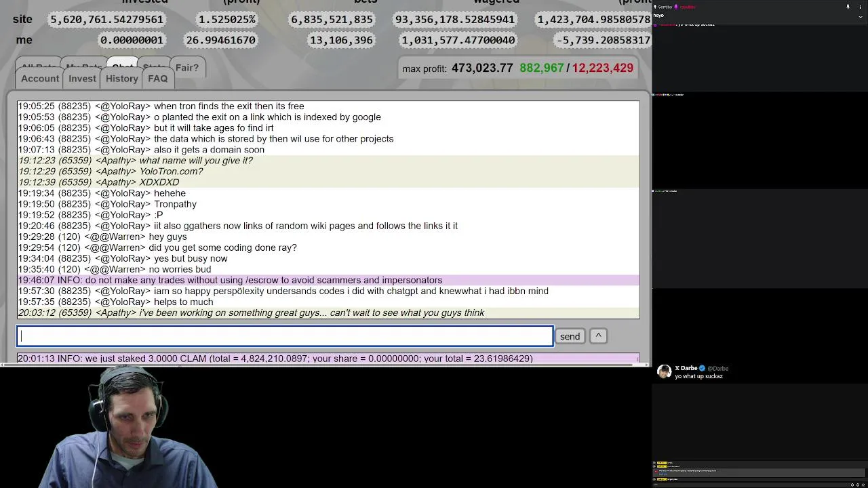Screen dimensions: 868x488
Task: Click Warren's 'did you get some coding done' message
Action: tap(328, 247)
